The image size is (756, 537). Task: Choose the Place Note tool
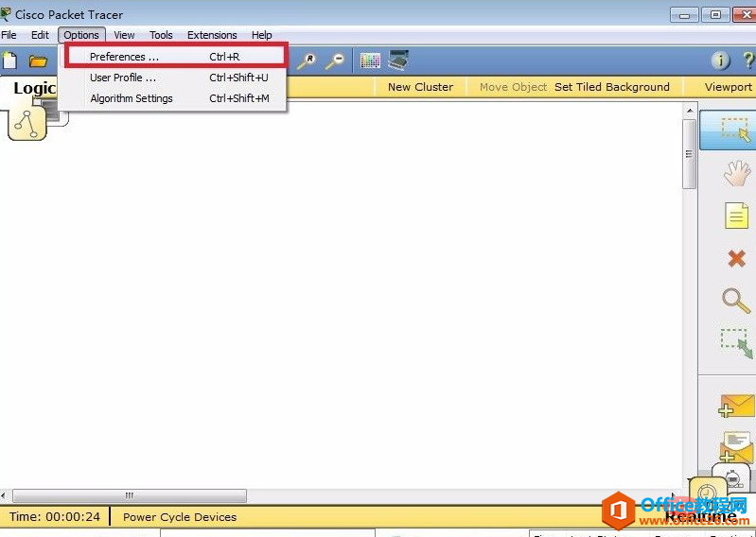tap(737, 216)
